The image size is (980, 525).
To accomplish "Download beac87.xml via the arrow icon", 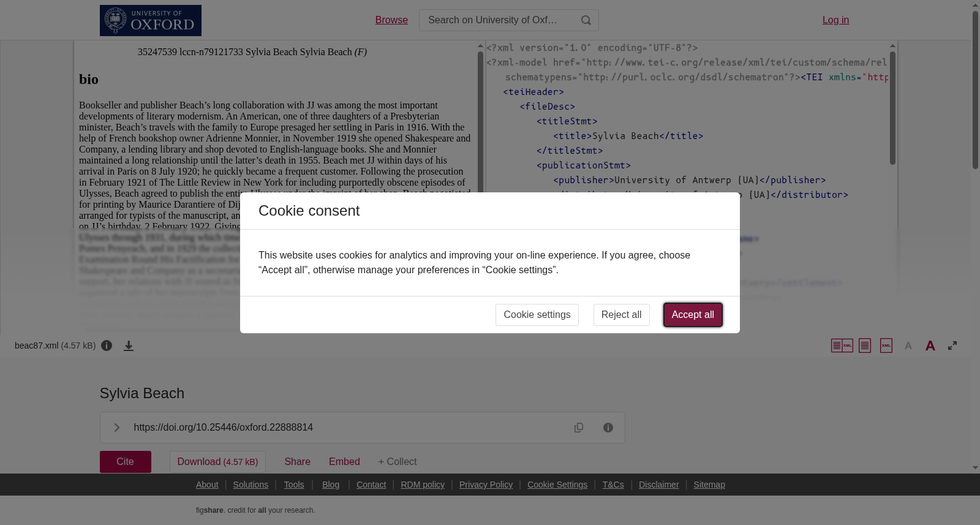I will pyautogui.click(x=129, y=346).
